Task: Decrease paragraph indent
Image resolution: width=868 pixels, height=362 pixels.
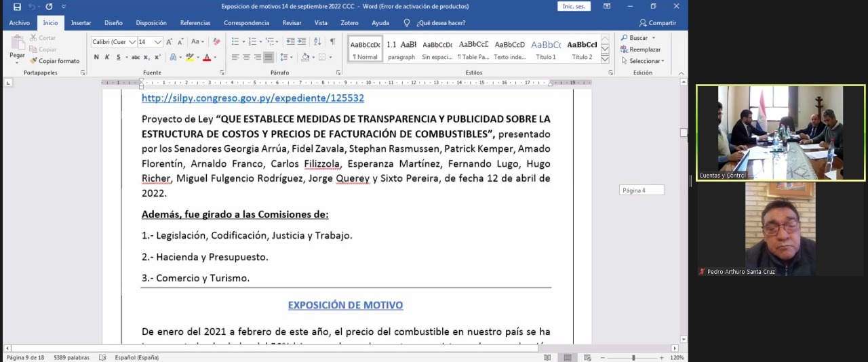Action: tap(290, 41)
